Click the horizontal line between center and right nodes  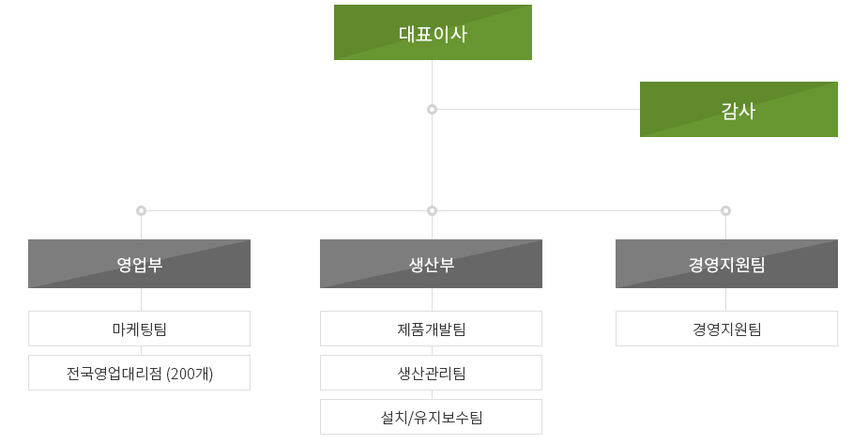tap(578, 210)
